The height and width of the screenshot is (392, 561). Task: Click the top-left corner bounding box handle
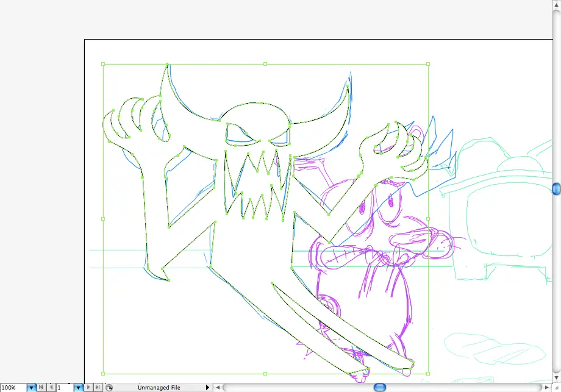pos(103,64)
